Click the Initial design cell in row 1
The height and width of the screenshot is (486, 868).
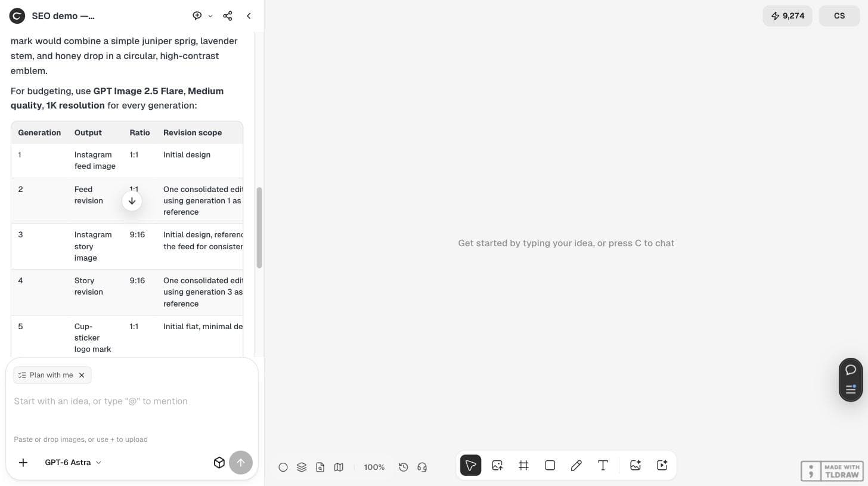coord(187,155)
